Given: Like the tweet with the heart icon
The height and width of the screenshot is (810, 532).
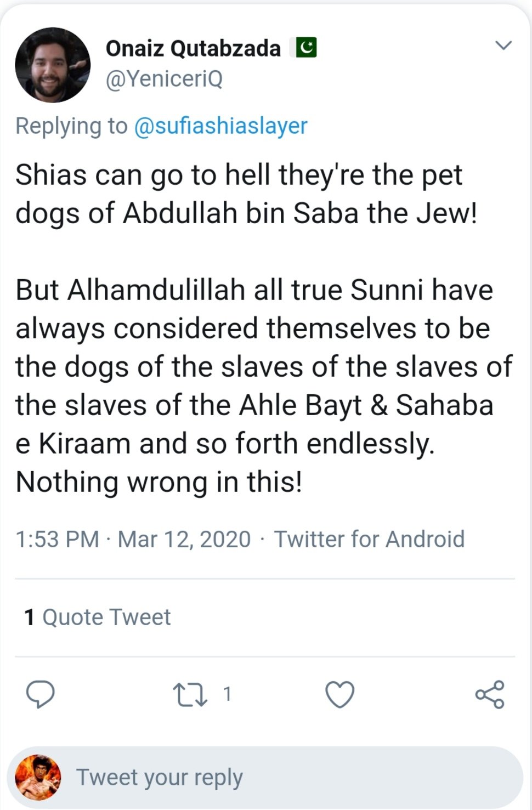Looking at the screenshot, I should 340,694.
